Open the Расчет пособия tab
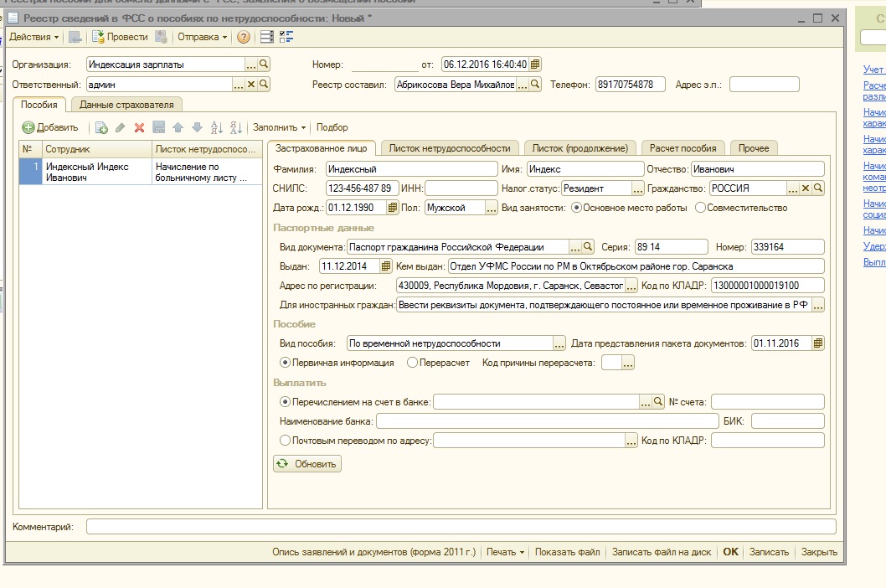This screenshot has height=588, width=886. coord(683,148)
